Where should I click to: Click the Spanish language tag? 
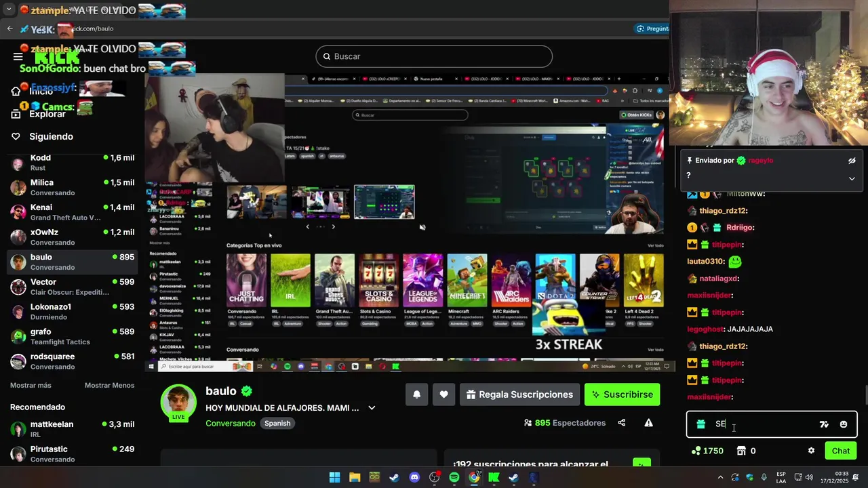tap(277, 423)
